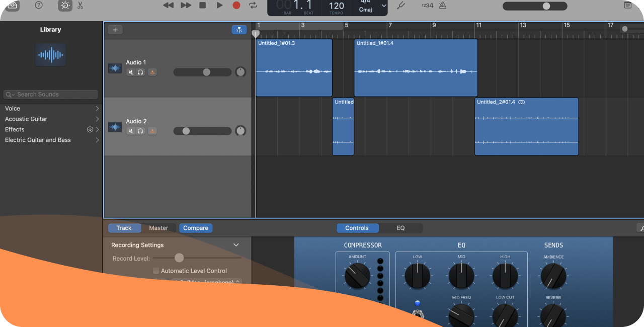The height and width of the screenshot is (327, 644).
Task: Switch to the Master tab
Action: click(158, 228)
